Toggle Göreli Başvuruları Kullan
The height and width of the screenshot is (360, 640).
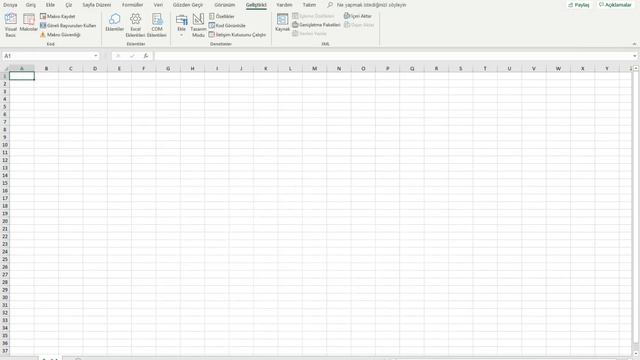68,25
